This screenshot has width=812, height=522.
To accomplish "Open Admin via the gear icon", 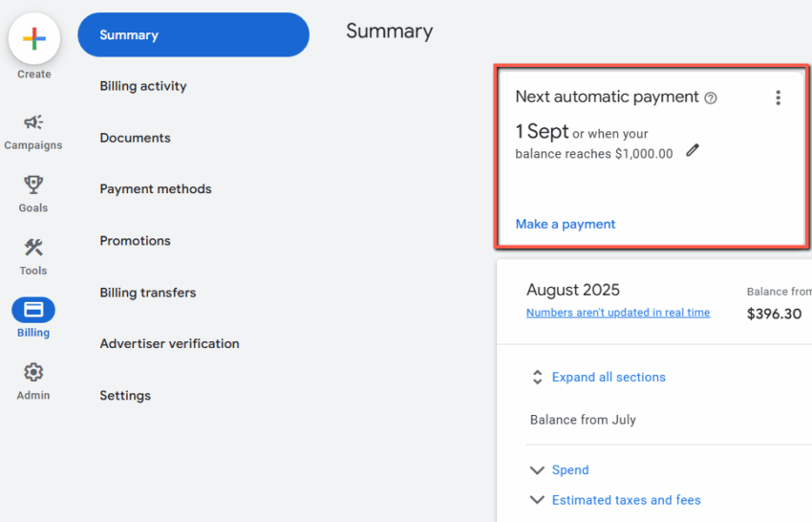I will coord(33,372).
